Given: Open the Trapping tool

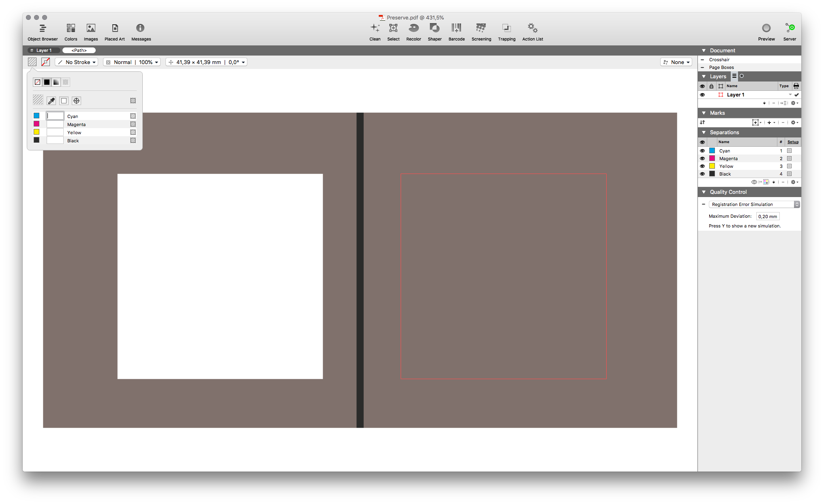Looking at the screenshot, I should click(506, 32).
